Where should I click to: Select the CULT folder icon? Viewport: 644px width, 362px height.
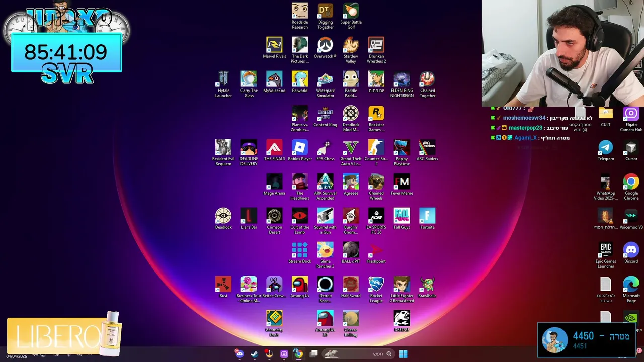click(606, 116)
